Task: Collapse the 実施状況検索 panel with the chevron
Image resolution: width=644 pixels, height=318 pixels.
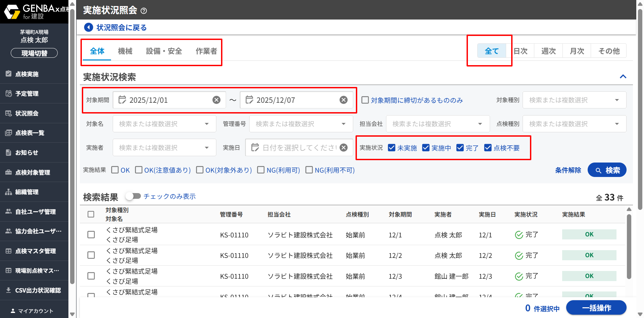Action: pos(623,77)
